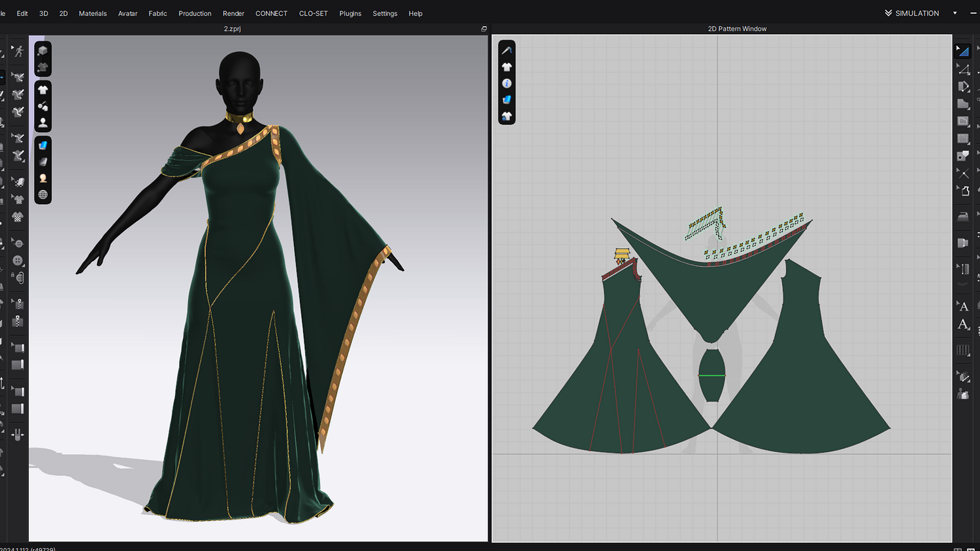This screenshot has width=980, height=551.
Task: Select the lower A text edit tool
Action: point(962,324)
